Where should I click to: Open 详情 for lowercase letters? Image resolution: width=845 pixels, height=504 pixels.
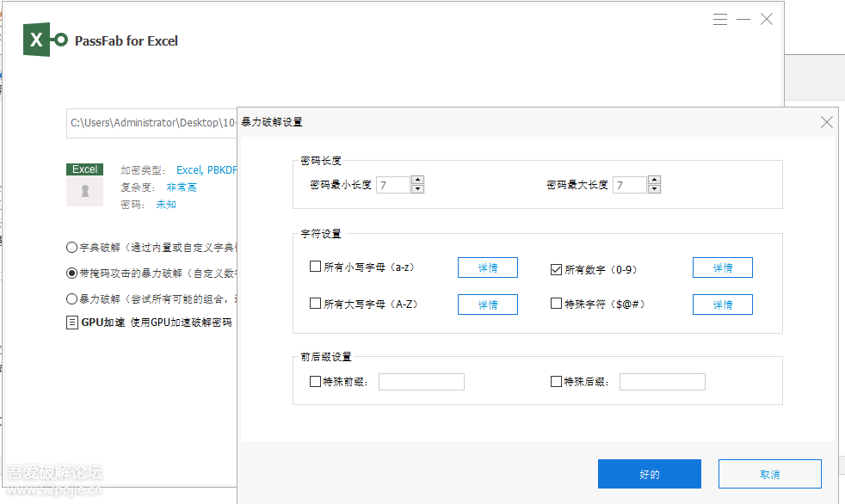tap(488, 267)
